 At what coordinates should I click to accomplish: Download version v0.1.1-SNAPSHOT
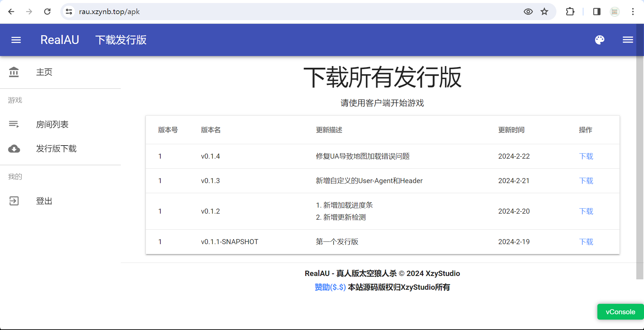tap(586, 242)
